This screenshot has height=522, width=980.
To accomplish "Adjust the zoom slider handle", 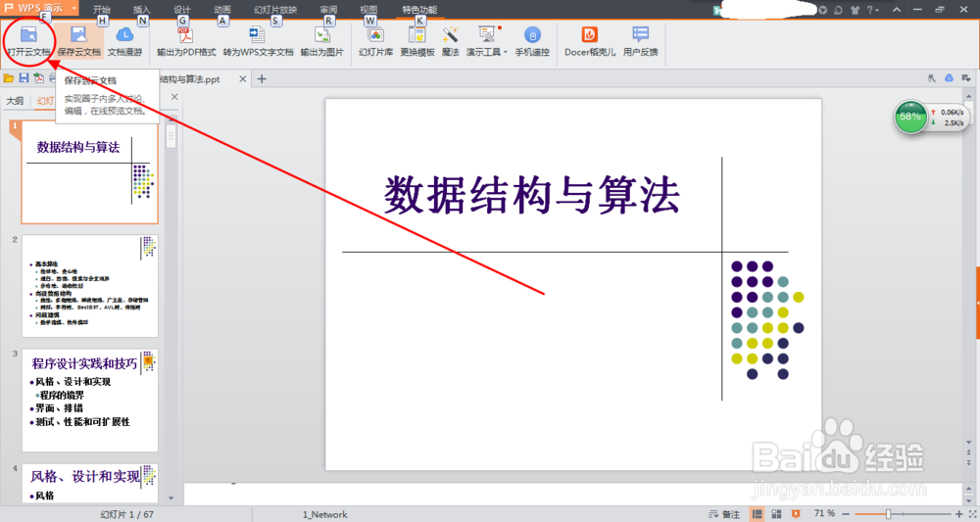I will click(888, 514).
